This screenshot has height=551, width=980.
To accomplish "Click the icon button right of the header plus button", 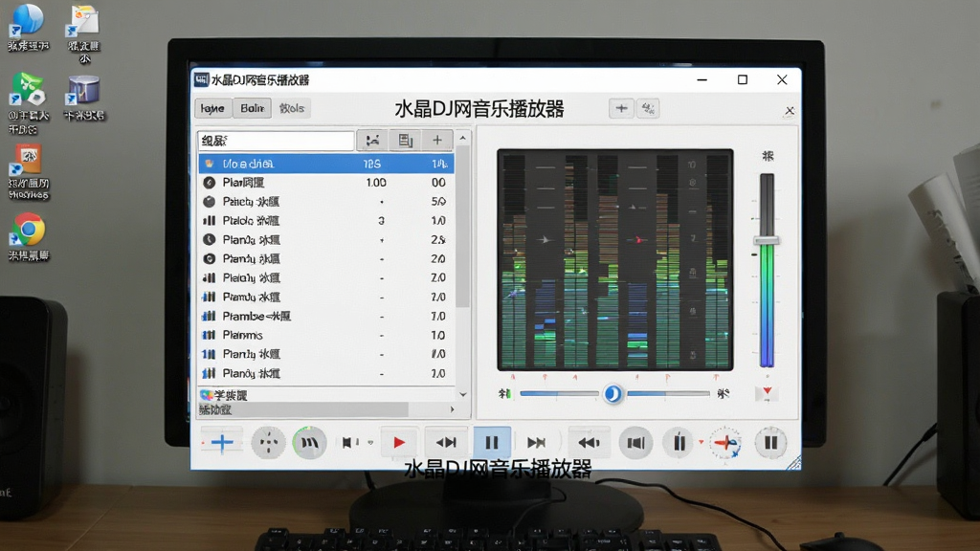I will [x=648, y=108].
